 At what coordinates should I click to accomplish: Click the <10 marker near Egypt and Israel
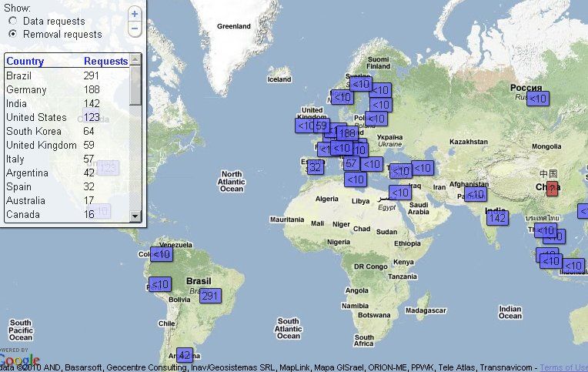coord(399,193)
